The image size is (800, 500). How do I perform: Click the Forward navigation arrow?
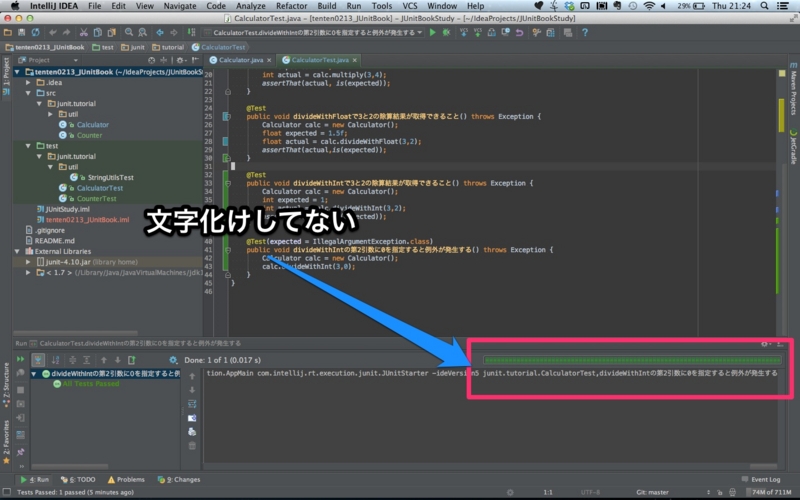click(173, 33)
